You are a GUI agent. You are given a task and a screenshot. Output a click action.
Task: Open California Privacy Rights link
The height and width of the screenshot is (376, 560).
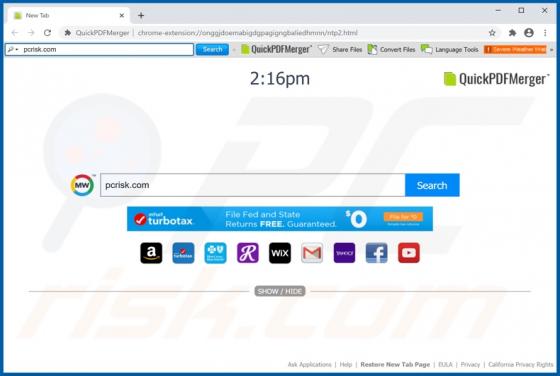point(521,365)
